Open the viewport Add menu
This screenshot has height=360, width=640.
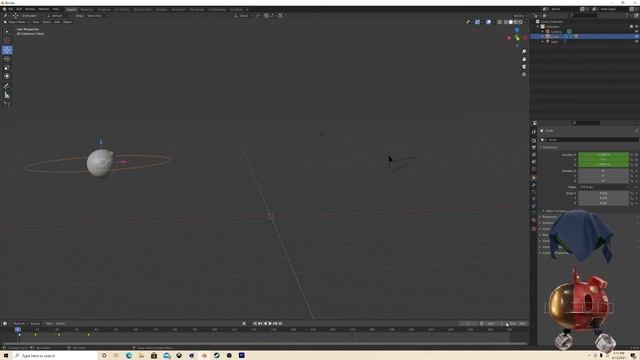[57, 22]
